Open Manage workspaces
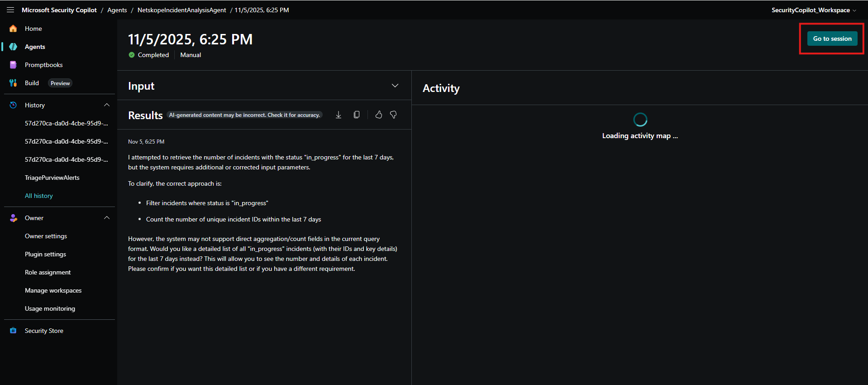Image resolution: width=868 pixels, height=385 pixels. point(53,290)
